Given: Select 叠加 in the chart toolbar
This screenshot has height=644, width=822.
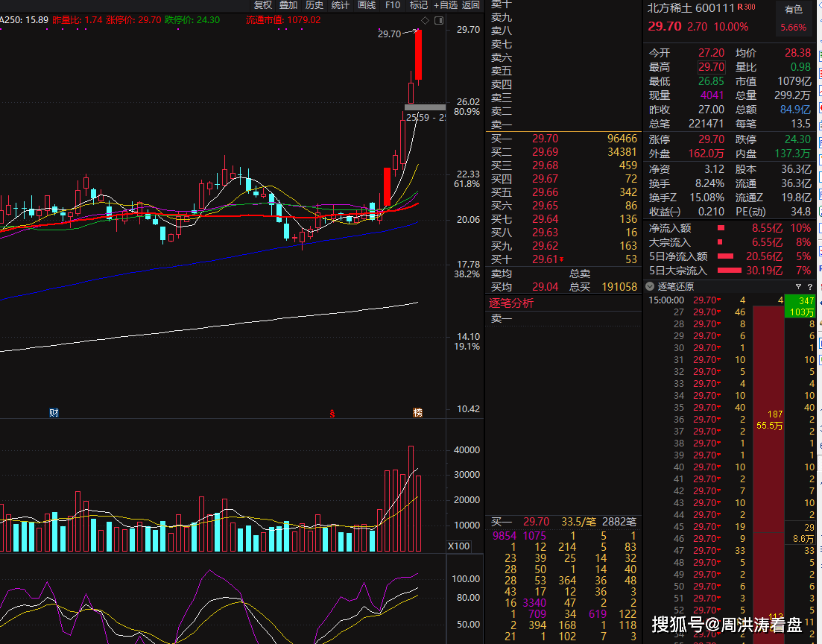Looking at the screenshot, I should (288, 5).
